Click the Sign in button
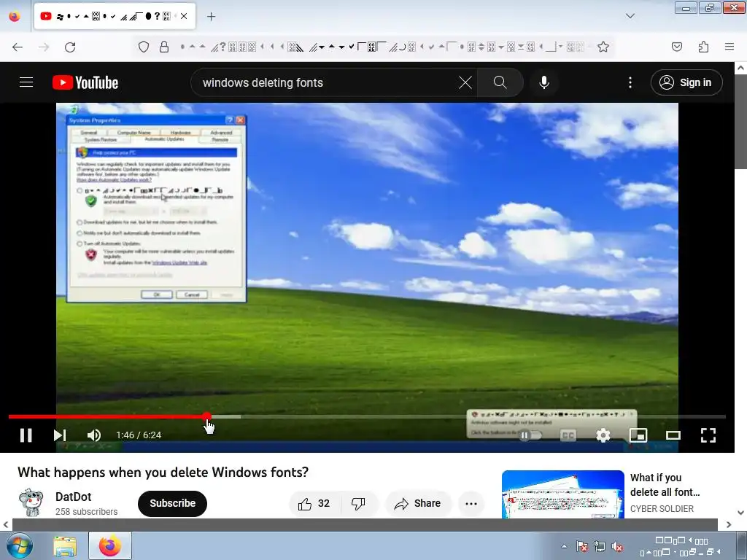 (x=686, y=82)
